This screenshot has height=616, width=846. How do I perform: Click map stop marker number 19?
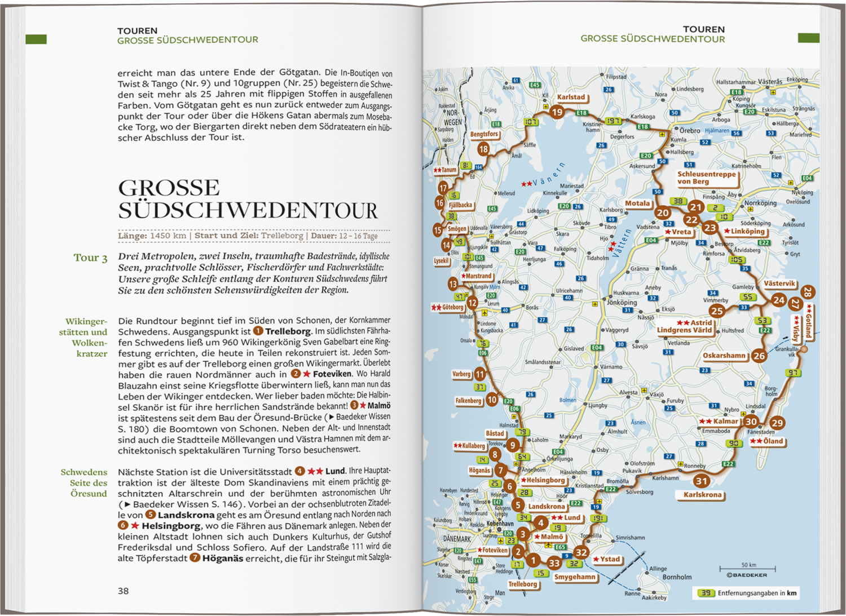click(557, 112)
